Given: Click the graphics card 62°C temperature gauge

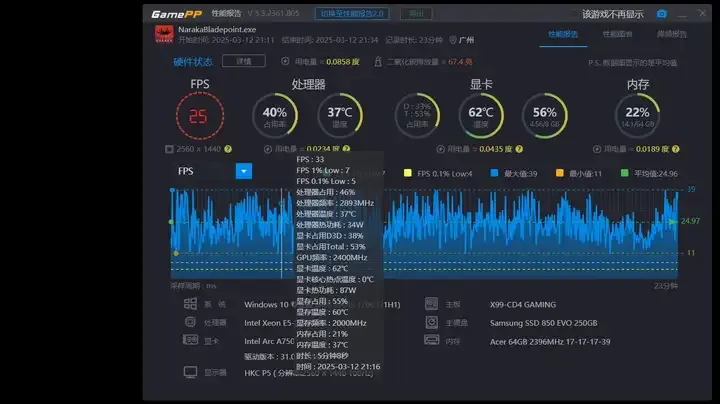Looking at the screenshot, I should tap(481, 116).
